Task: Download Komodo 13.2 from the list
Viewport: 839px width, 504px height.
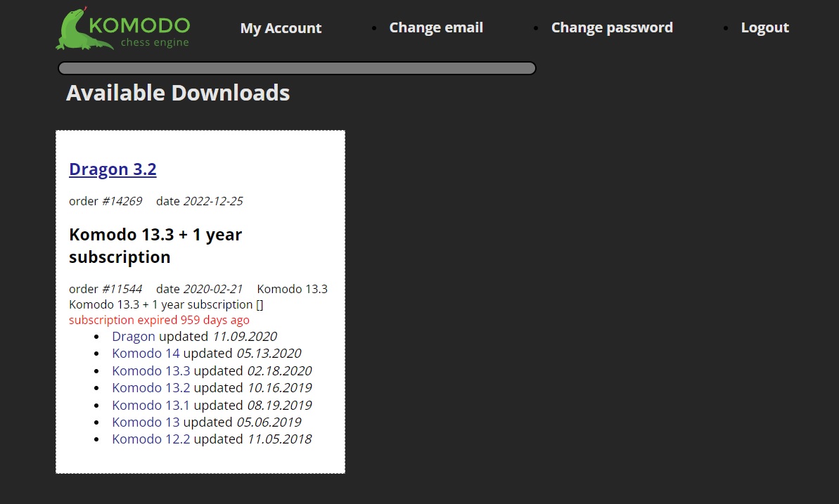Action: [151, 388]
